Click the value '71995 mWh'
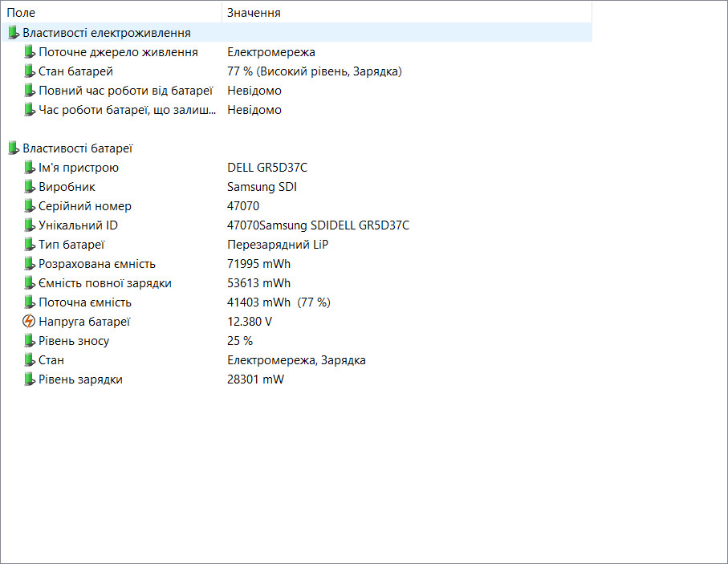Viewport: 728px width, 564px height. pyautogui.click(x=258, y=264)
